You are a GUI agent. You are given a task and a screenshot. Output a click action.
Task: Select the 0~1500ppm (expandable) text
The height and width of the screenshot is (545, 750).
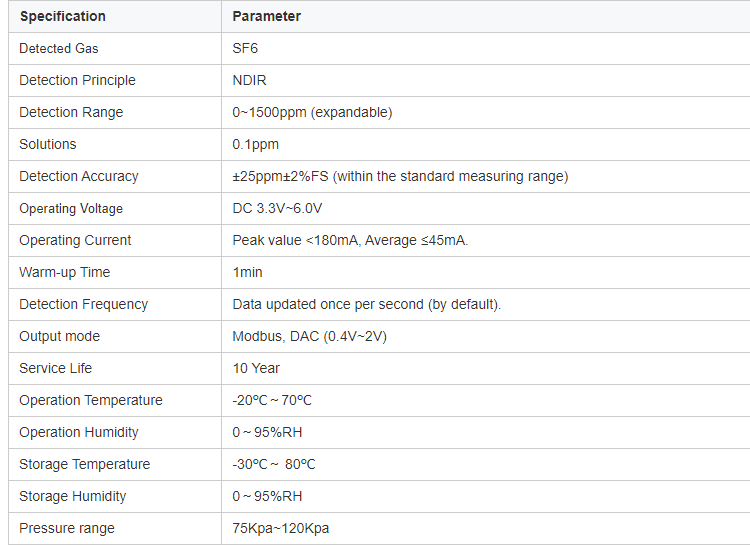tap(312, 112)
